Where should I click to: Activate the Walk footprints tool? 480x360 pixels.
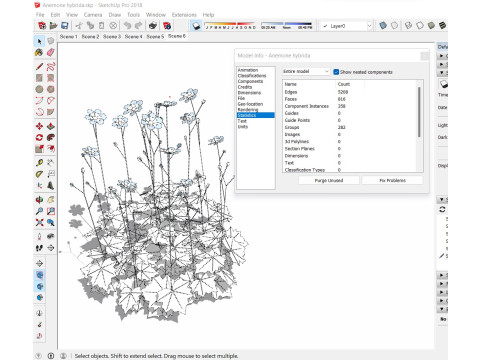(x=39, y=248)
